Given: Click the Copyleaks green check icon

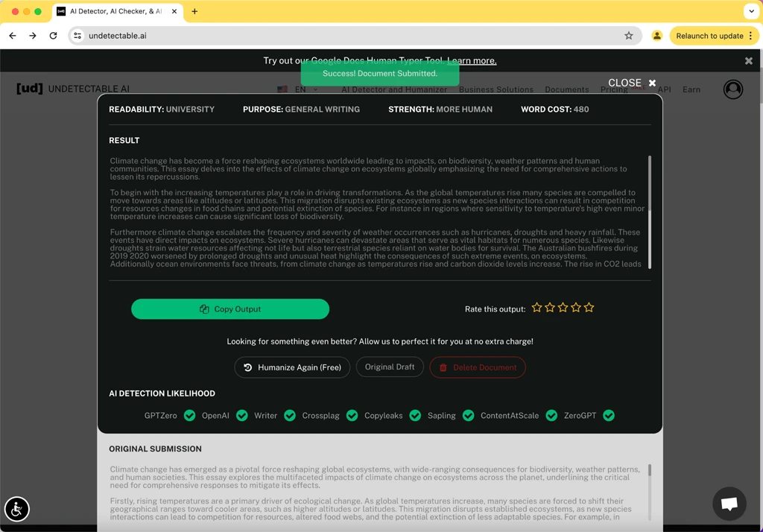Looking at the screenshot, I should [415, 416].
